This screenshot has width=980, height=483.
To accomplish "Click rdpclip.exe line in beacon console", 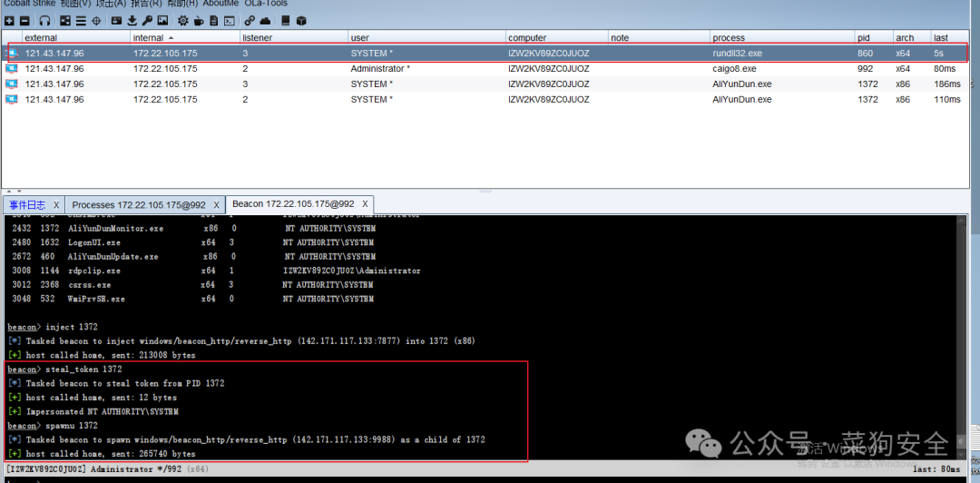I will click(x=216, y=271).
